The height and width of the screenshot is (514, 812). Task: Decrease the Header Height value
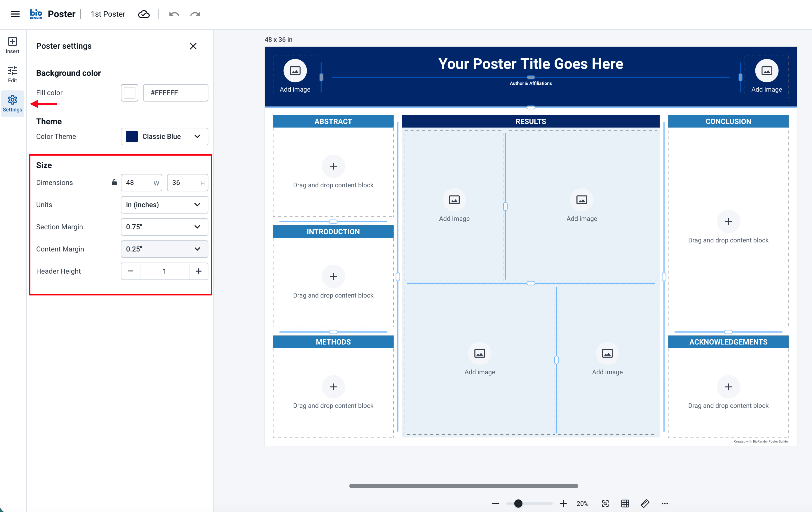(x=130, y=271)
